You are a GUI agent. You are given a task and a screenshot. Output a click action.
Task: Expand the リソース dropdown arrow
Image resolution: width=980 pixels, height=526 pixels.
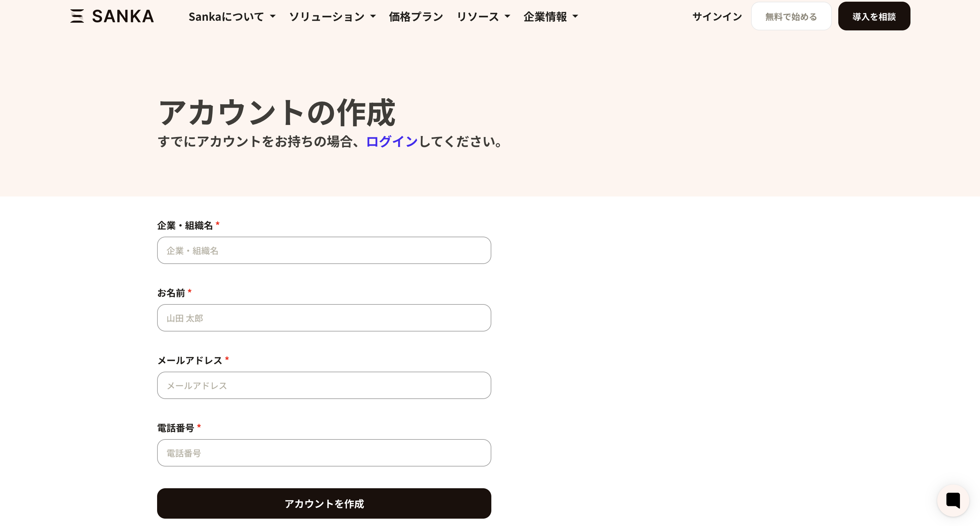coord(507,16)
